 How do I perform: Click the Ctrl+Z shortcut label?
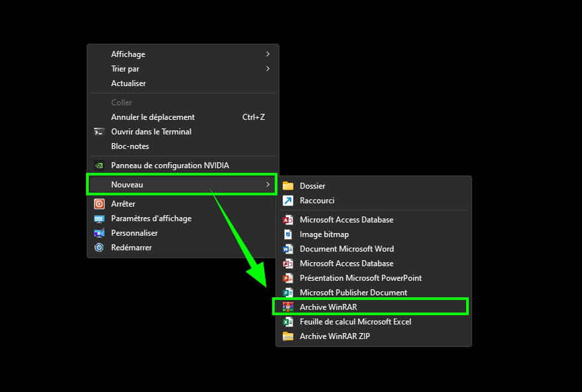coord(254,117)
